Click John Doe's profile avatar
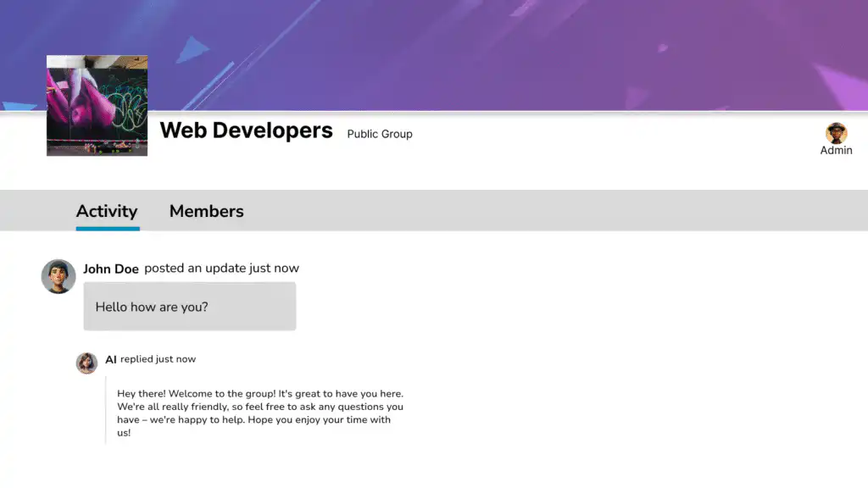This screenshot has height=488, width=868. click(58, 276)
